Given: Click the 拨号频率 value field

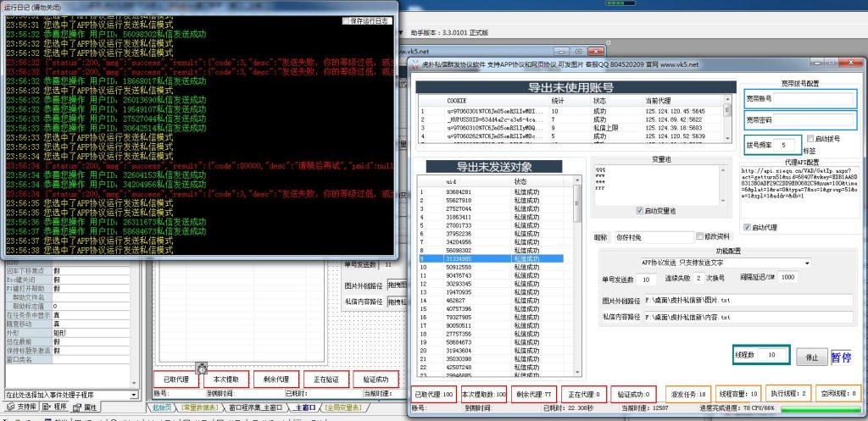Looking at the screenshot, I should point(786,145).
